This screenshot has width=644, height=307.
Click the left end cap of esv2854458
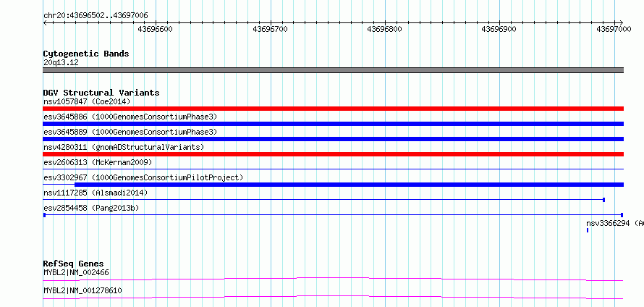click(x=44, y=215)
